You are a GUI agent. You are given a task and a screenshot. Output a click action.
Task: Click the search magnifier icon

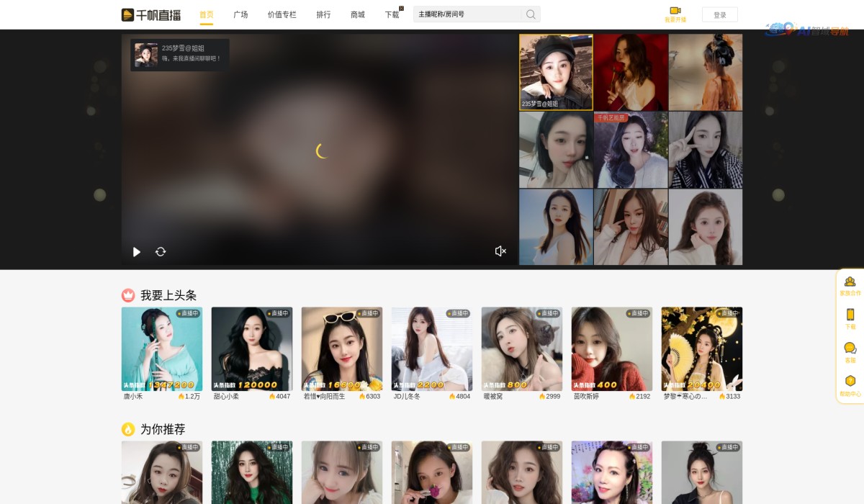point(531,14)
